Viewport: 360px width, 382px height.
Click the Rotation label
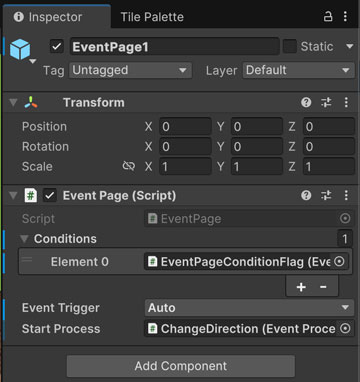pos(45,147)
